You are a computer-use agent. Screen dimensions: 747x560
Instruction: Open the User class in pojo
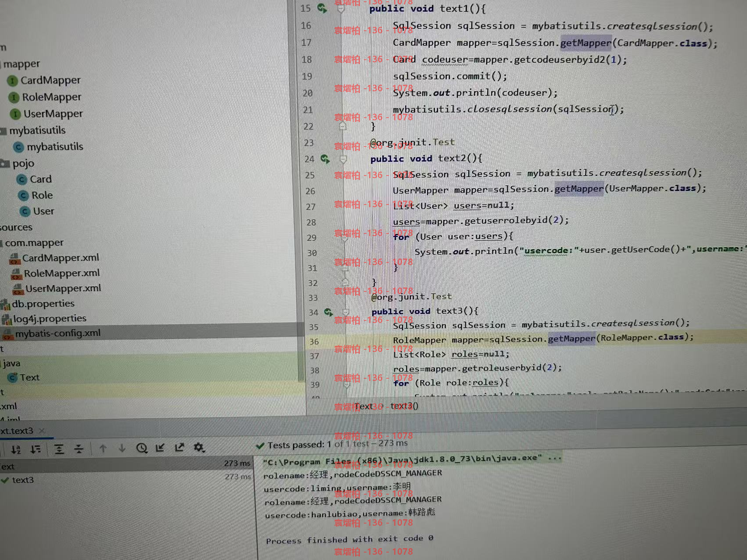tap(43, 211)
